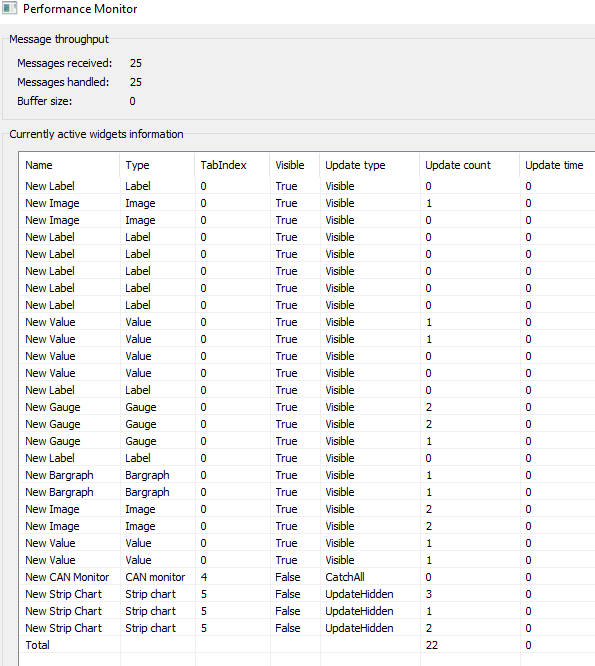Select the New Strip Chart with update count 2

63,628
